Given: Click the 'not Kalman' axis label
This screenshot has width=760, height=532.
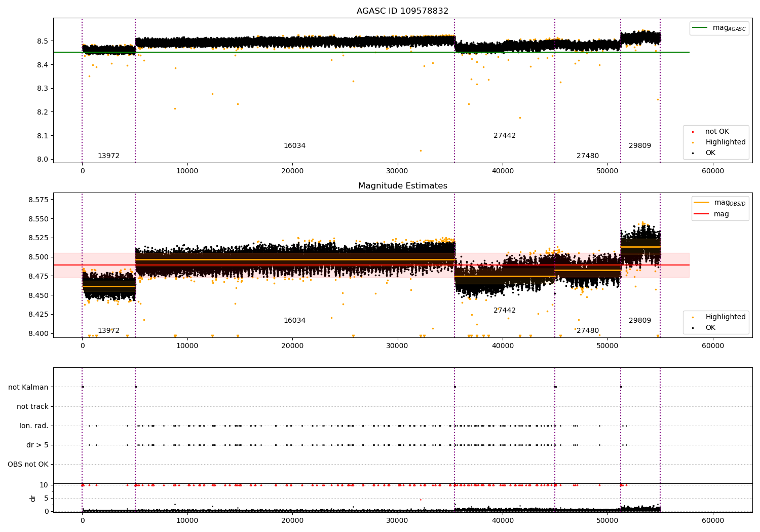Looking at the screenshot, I should 28,388.
